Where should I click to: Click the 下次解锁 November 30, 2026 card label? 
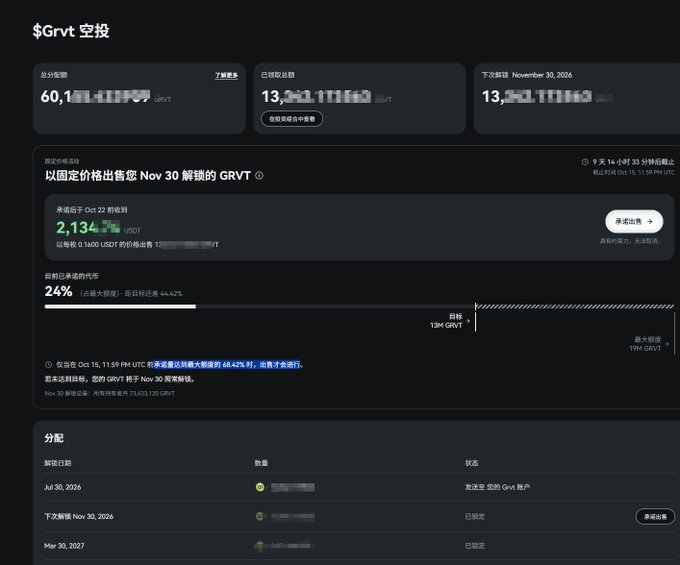[526, 75]
